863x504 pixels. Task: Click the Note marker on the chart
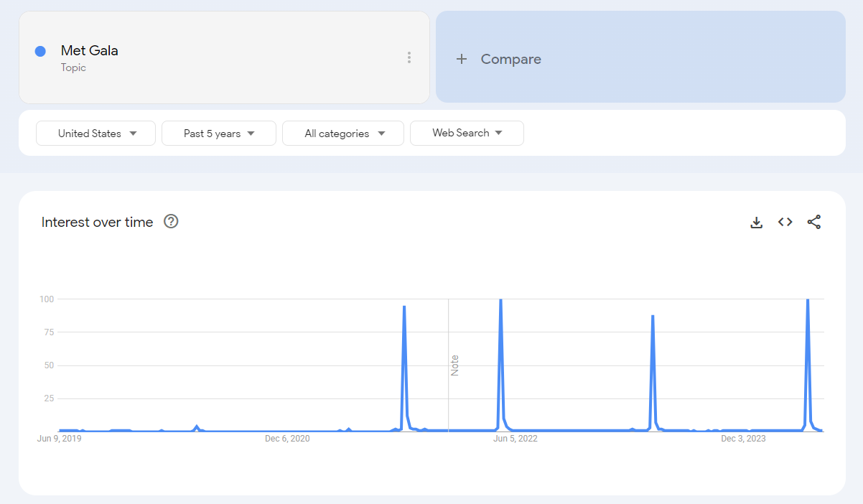454,365
